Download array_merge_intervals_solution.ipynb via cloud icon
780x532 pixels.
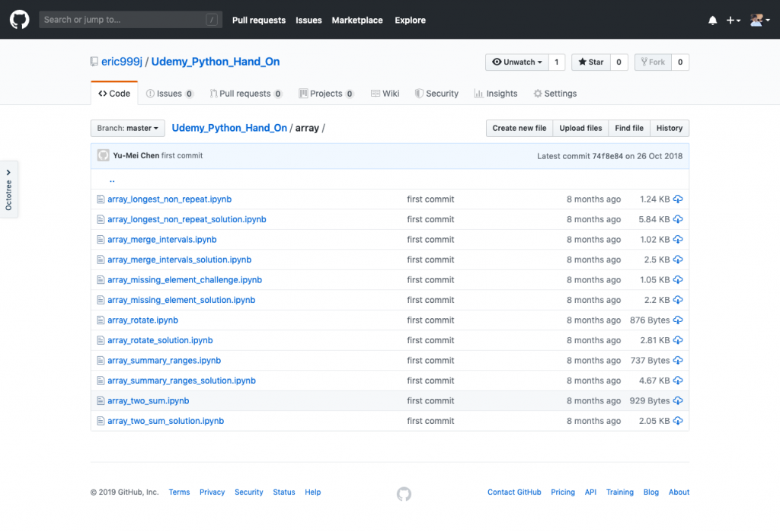pyautogui.click(x=677, y=260)
